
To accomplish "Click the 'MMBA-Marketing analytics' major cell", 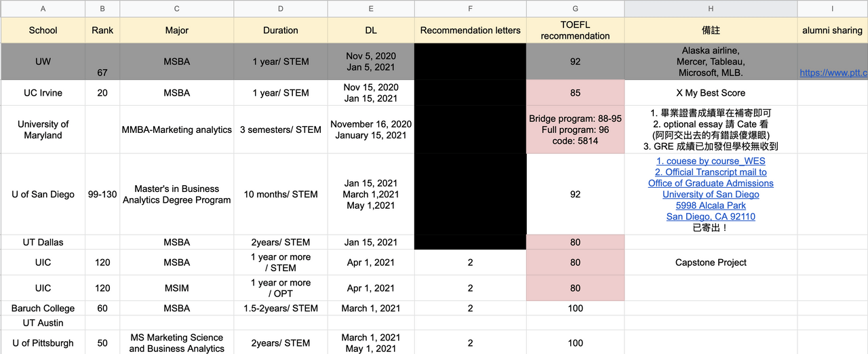I will pyautogui.click(x=176, y=130).
